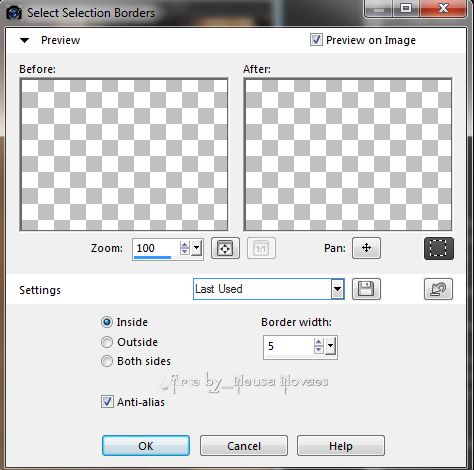Uncheck the Anti-alias checkbox

[107, 402]
